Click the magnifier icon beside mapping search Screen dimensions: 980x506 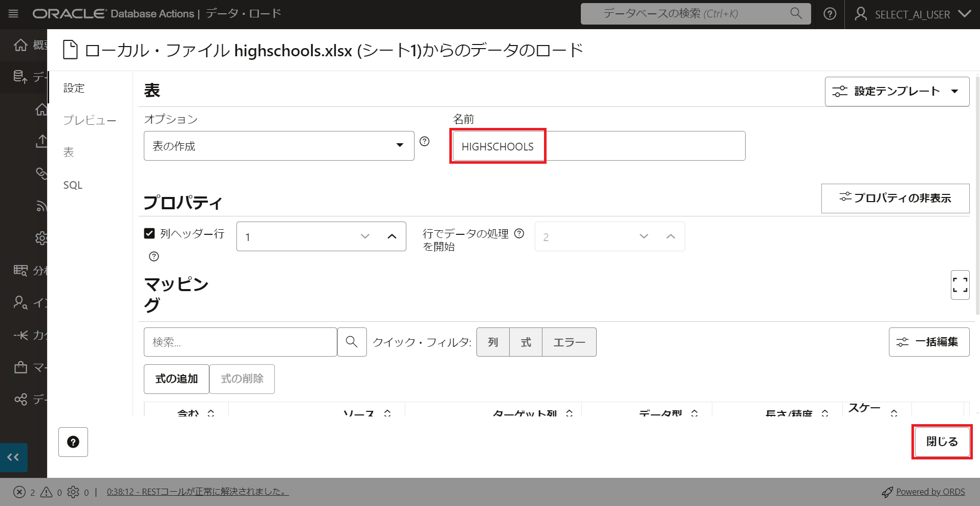click(x=352, y=342)
